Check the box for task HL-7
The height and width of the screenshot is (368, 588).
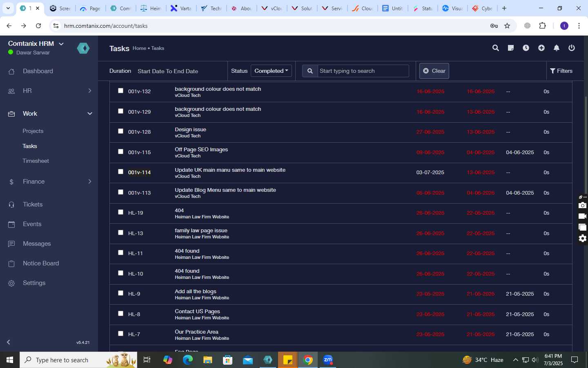[120, 334]
